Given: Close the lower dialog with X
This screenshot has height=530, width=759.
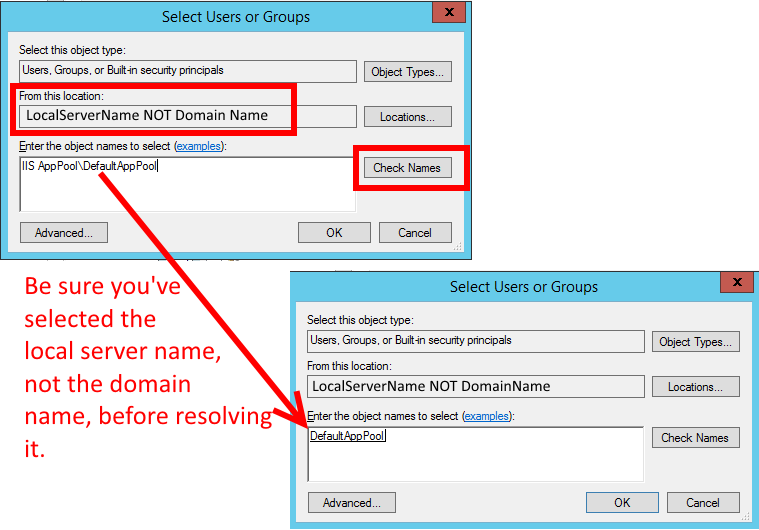Looking at the screenshot, I should pyautogui.click(x=737, y=282).
